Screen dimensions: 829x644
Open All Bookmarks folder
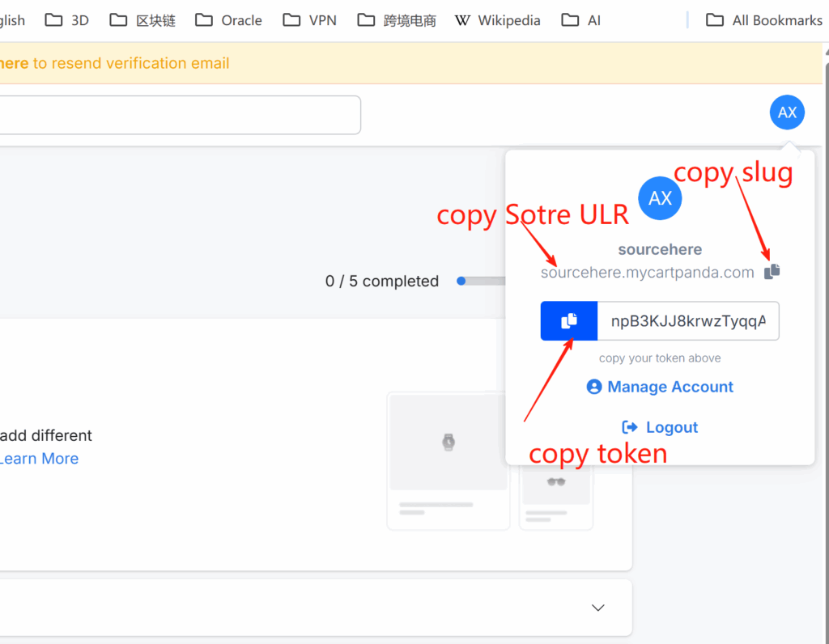pos(764,20)
